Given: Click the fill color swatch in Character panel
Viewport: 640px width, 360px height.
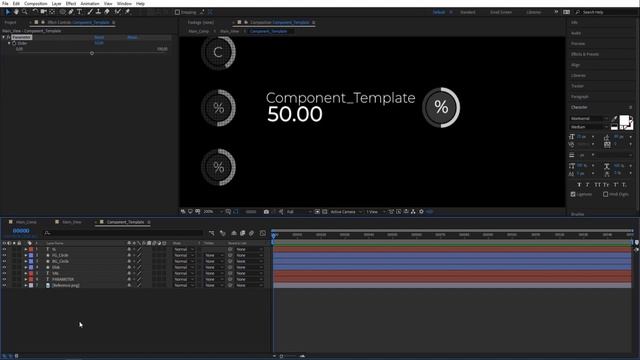Looking at the screenshot, I should coord(624,120).
